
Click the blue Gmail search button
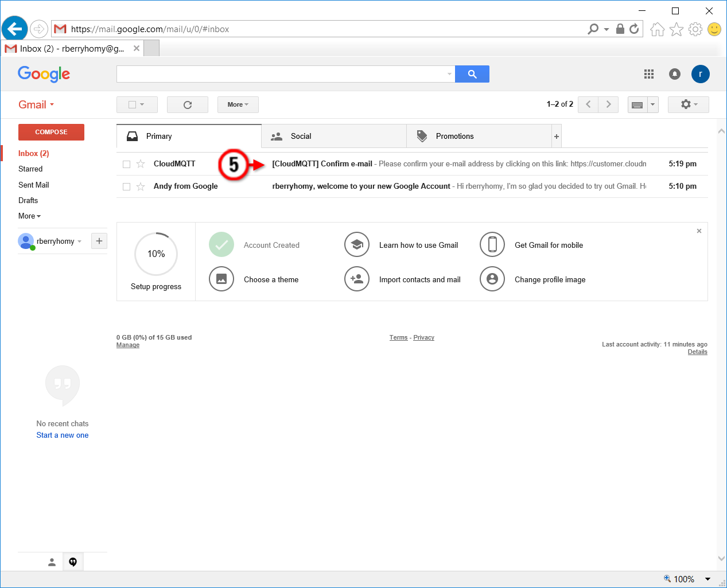pyautogui.click(x=472, y=74)
